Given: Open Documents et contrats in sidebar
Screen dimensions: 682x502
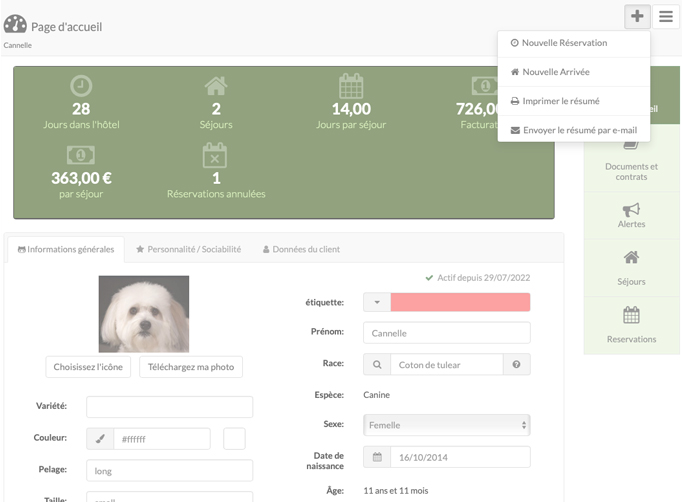Looking at the screenshot, I should coord(632,163).
